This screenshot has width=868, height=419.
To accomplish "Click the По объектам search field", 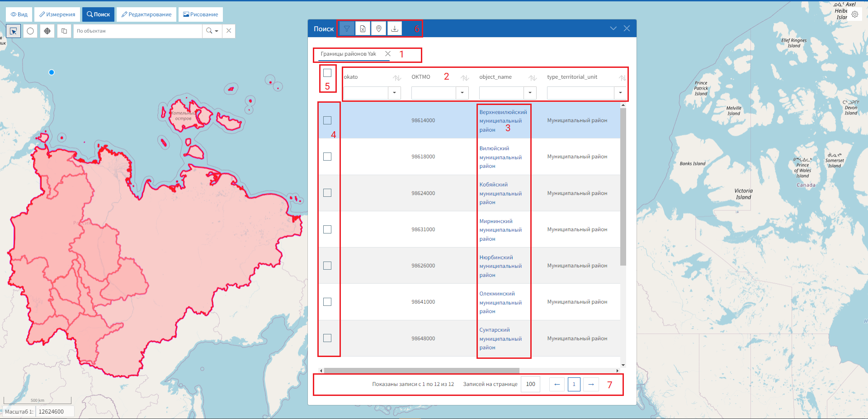I will coord(137,31).
